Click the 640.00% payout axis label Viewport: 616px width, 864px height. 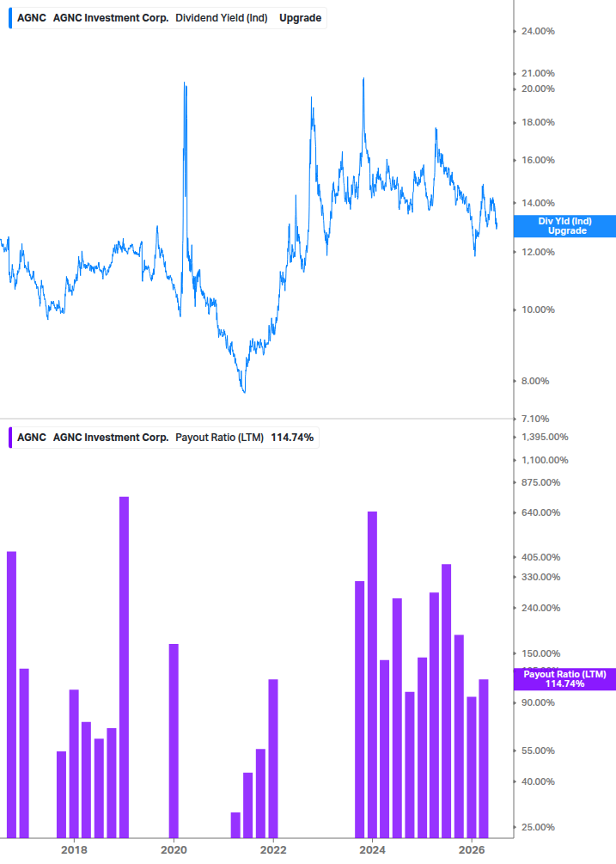(540, 512)
